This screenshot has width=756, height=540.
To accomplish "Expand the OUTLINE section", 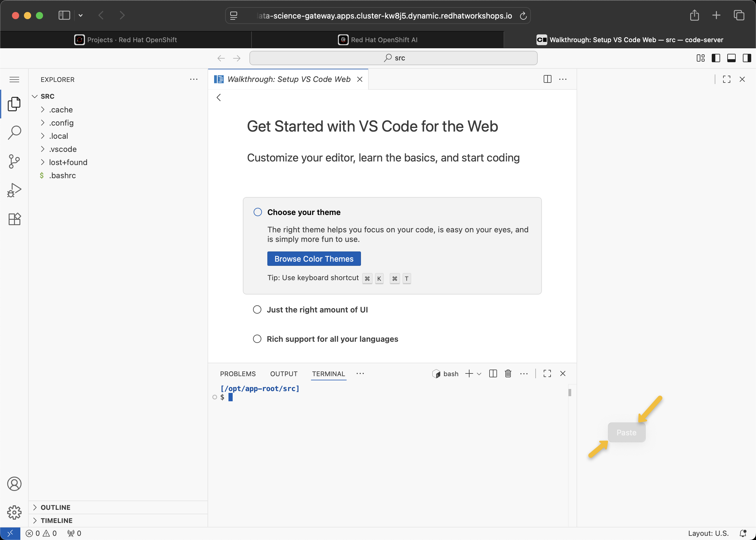I will pyautogui.click(x=55, y=507).
